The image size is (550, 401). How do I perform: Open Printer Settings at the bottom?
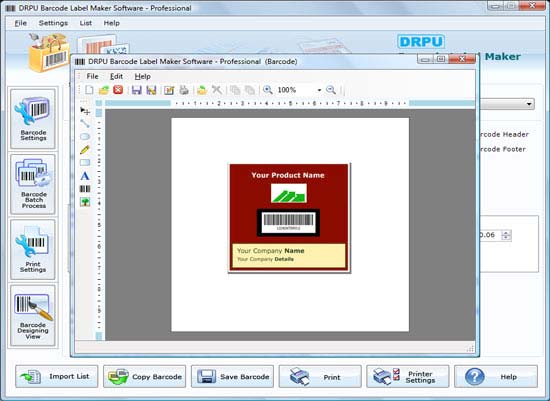pos(408,376)
